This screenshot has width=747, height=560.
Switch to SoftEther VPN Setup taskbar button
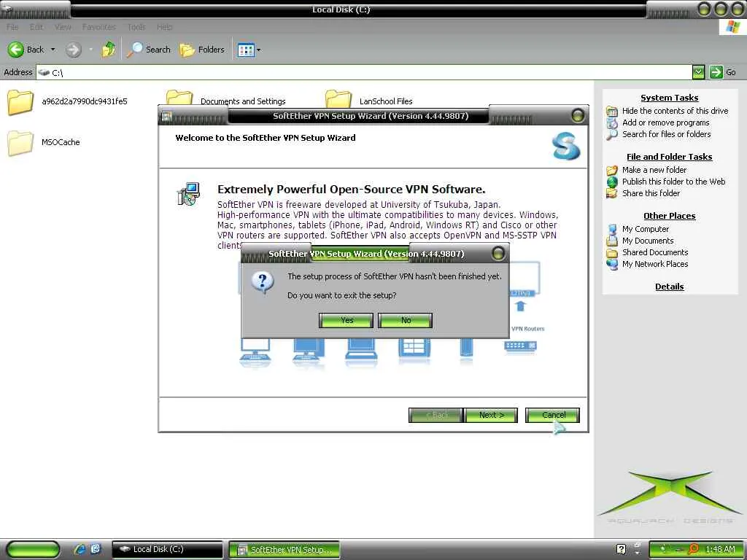(285, 550)
